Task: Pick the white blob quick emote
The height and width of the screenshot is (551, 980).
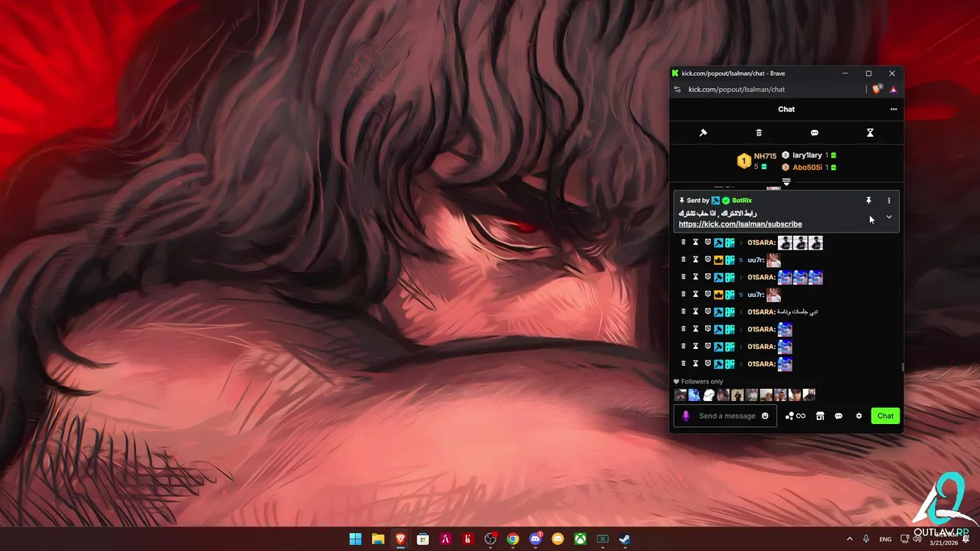Action: click(x=709, y=395)
